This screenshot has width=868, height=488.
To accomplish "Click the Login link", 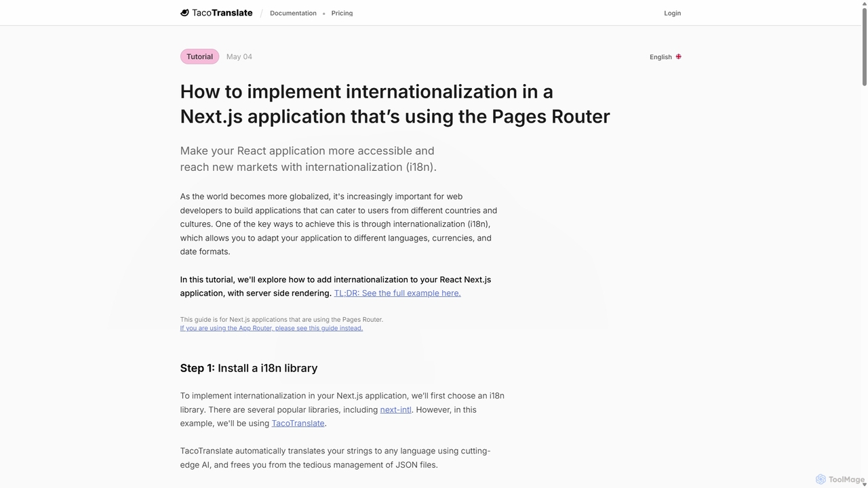I will [x=672, y=13].
